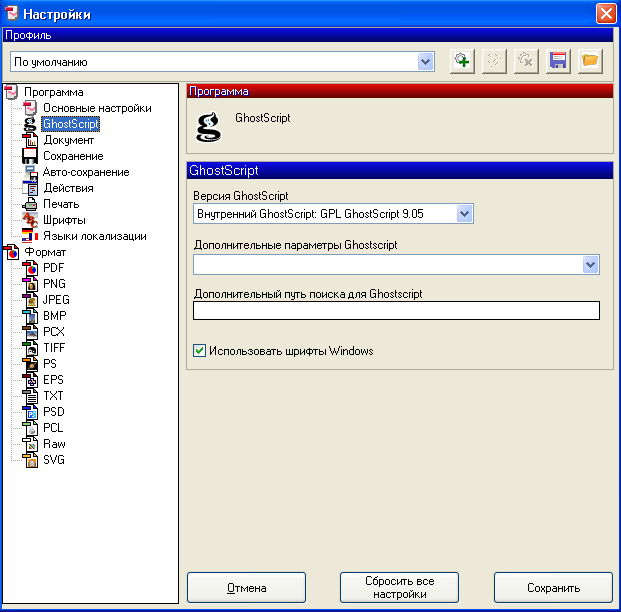
Task: Select TIFF label in the format tree
Action: (x=54, y=348)
